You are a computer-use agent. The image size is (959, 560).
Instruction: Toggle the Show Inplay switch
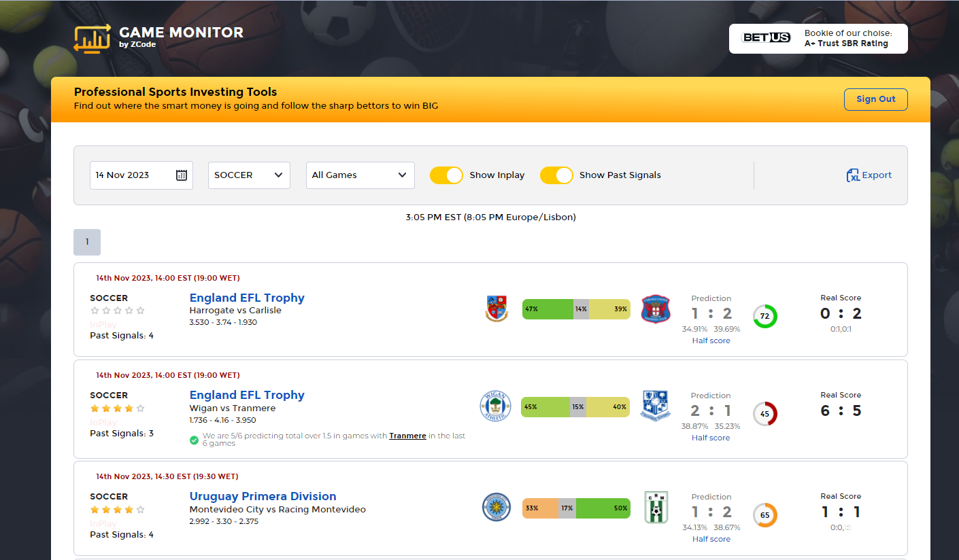pos(446,175)
